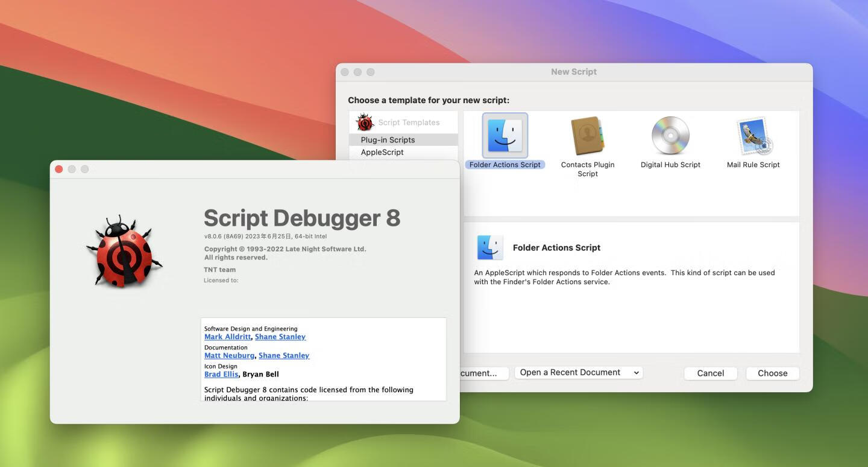Open the Mark Alldritt link
The image size is (868, 467).
pos(227,337)
